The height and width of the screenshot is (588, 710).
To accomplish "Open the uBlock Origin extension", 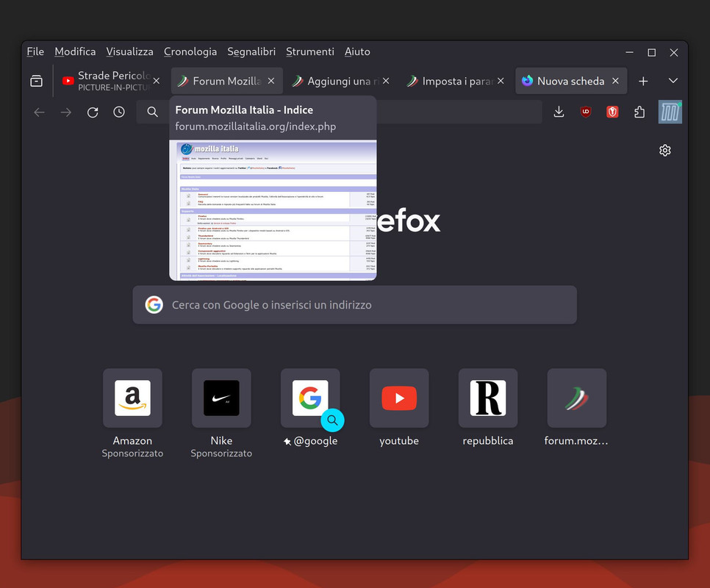I will point(586,112).
